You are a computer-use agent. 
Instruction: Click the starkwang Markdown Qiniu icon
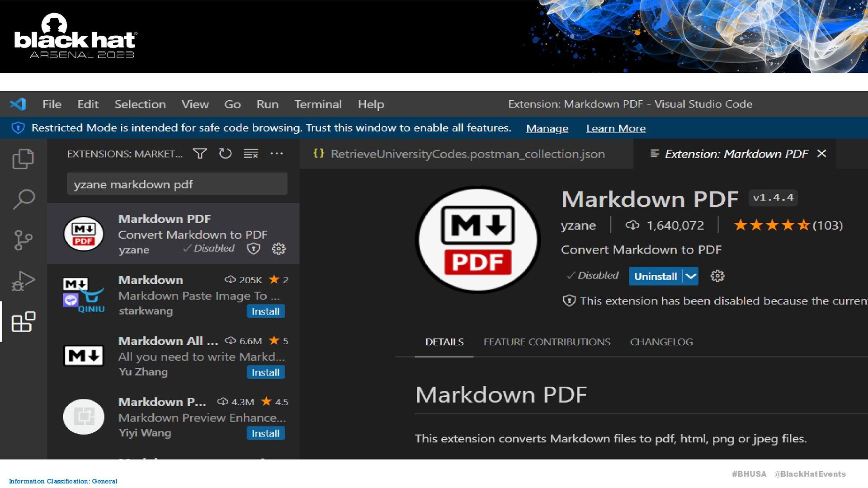(x=84, y=295)
